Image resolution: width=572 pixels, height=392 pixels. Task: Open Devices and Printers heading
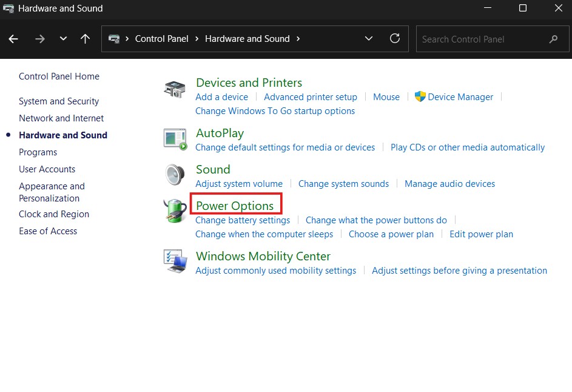249,83
